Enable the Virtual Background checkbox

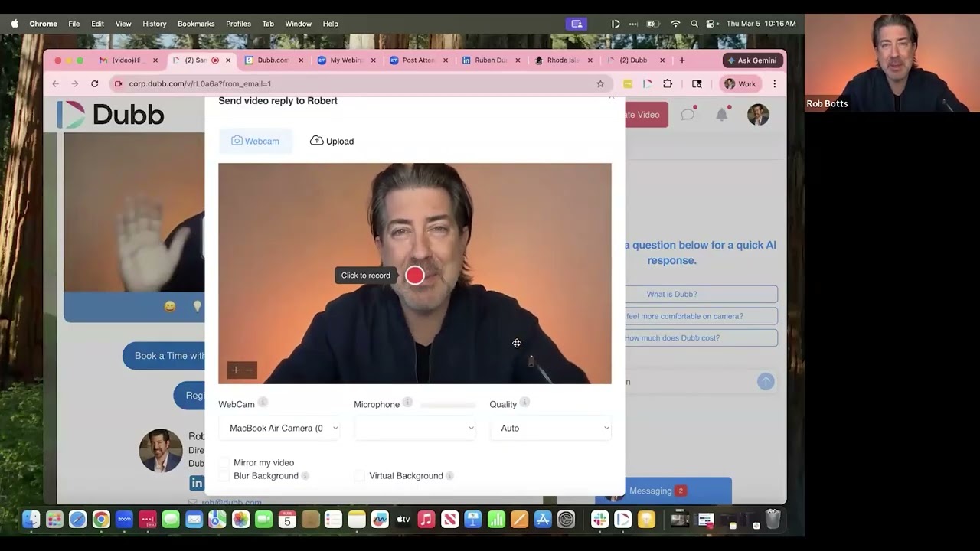pyautogui.click(x=359, y=476)
